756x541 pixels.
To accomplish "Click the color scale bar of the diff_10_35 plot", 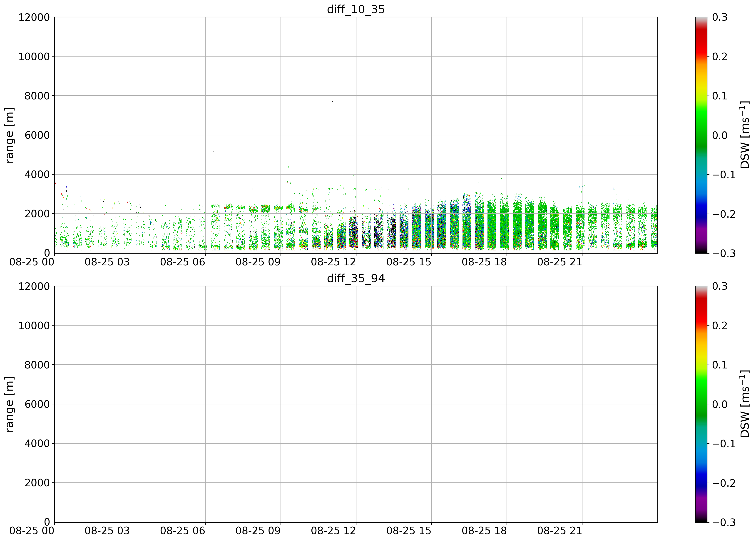I will click(701, 135).
